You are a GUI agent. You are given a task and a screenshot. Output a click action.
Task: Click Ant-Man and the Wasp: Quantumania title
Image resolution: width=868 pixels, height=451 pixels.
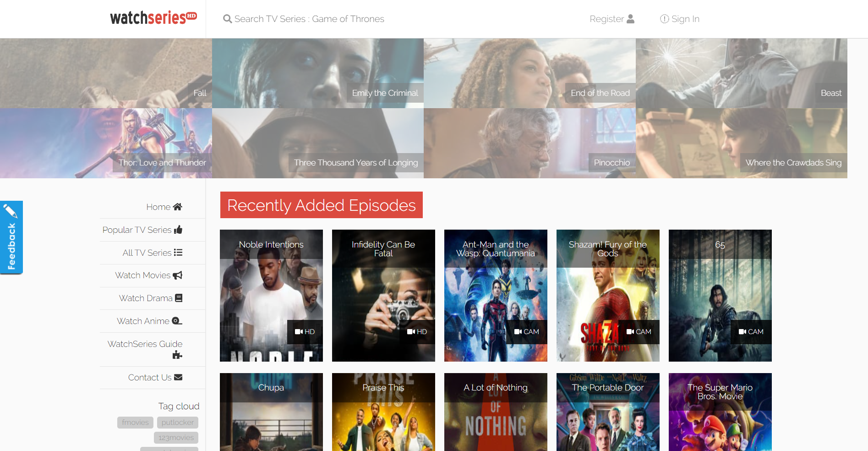[496, 249]
